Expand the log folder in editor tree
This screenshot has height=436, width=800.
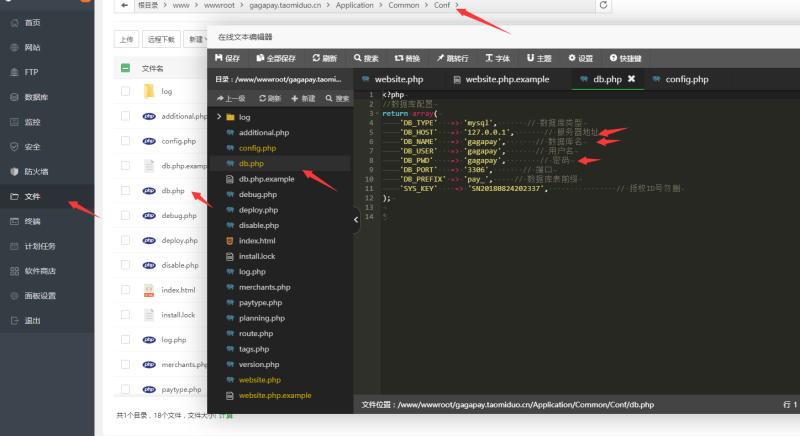tap(219, 117)
